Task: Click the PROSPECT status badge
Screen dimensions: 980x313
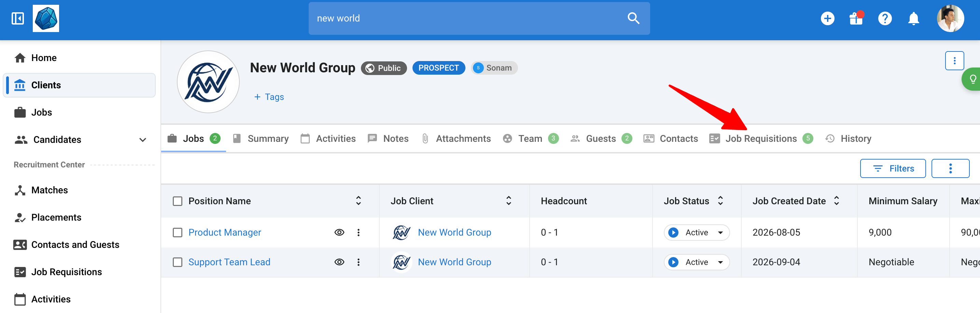Action: click(438, 68)
